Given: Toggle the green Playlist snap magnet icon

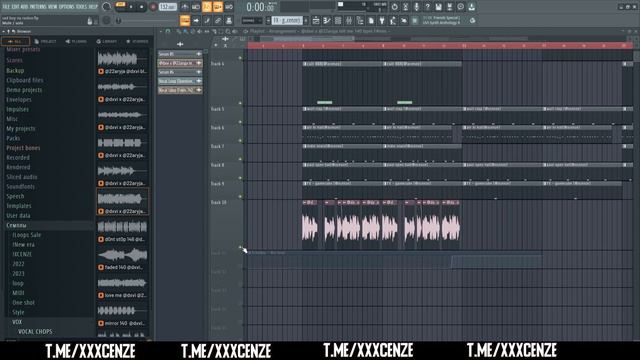Looking at the screenshot, I should (x=168, y=31).
